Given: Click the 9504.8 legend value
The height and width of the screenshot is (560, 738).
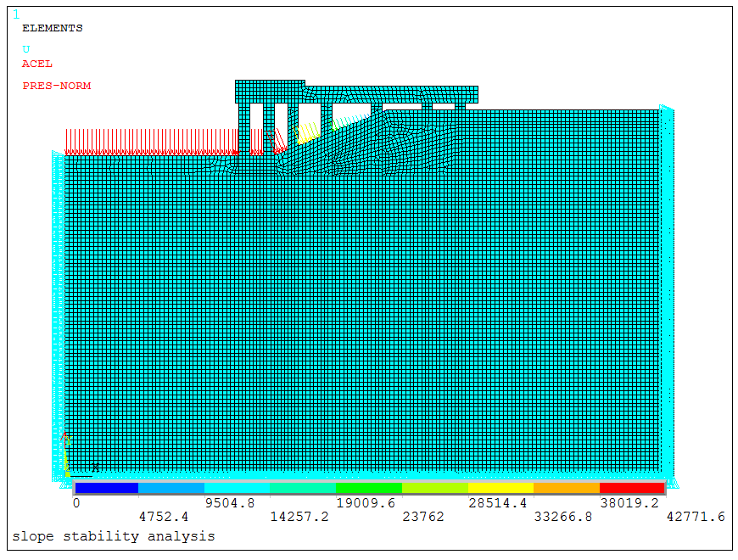Looking at the screenshot, I should click(x=230, y=503).
